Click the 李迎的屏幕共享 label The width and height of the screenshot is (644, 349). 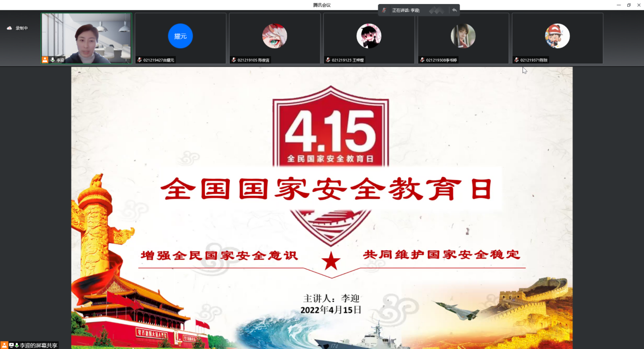click(x=39, y=345)
